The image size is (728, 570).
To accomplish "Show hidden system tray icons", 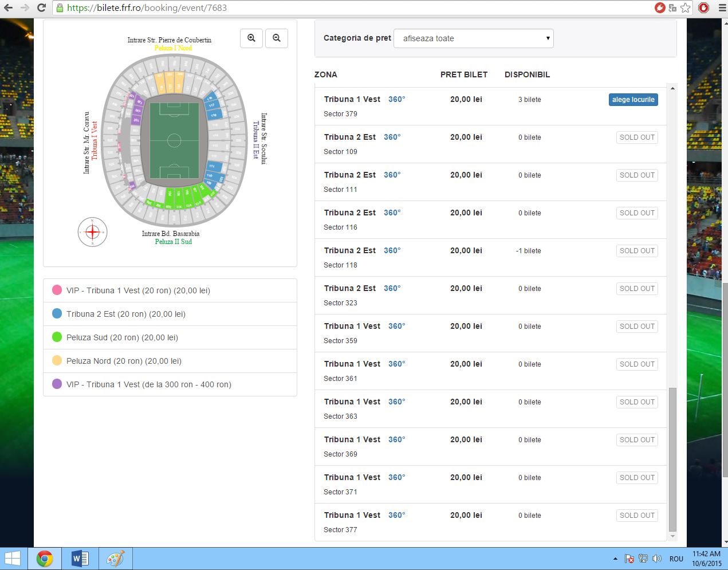I will click(x=615, y=559).
